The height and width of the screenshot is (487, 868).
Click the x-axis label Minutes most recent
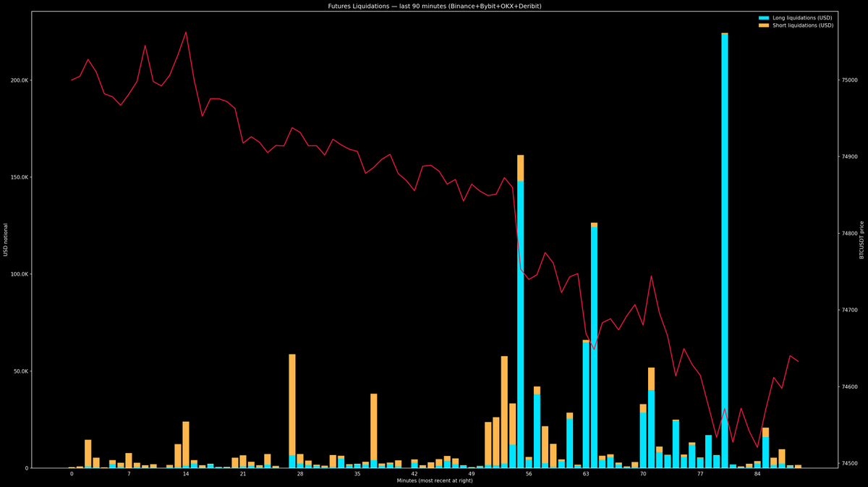(434, 480)
